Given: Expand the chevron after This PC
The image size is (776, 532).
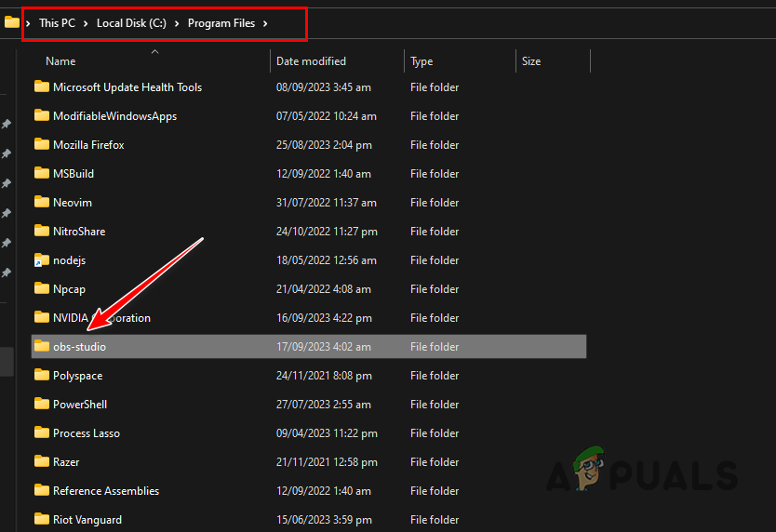Looking at the screenshot, I should (x=86, y=23).
